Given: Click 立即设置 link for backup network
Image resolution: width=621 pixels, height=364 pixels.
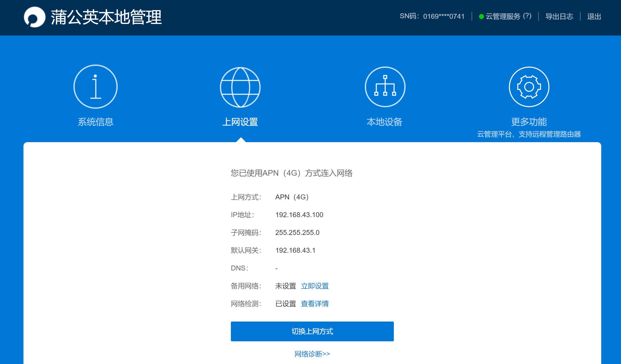Looking at the screenshot, I should point(315,286).
